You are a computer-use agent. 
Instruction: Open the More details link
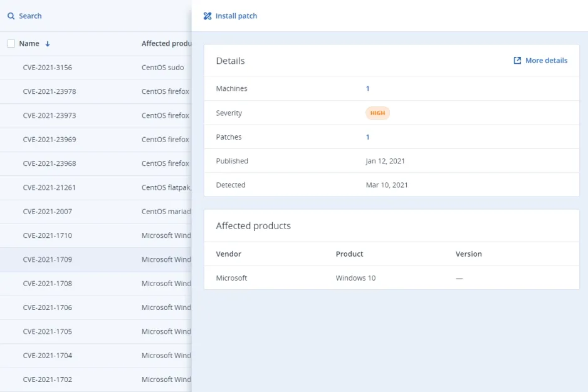point(545,61)
